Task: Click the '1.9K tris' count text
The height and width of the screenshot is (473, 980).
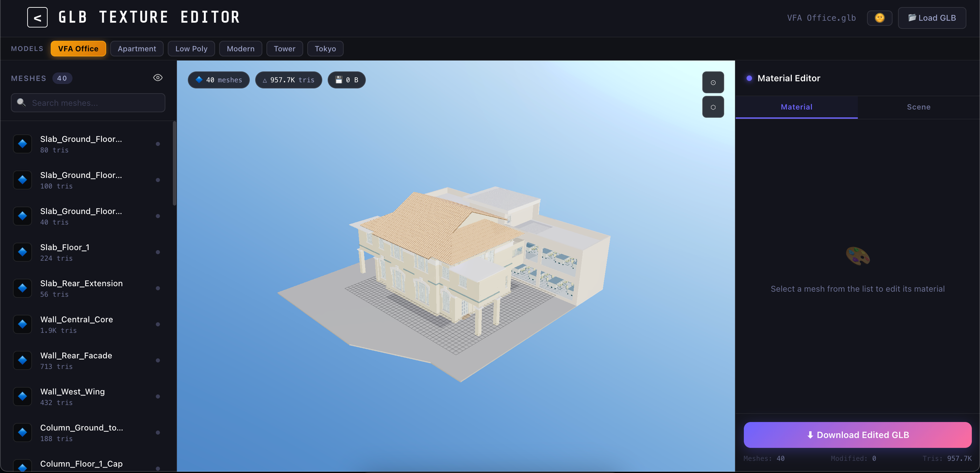Action: click(58, 331)
